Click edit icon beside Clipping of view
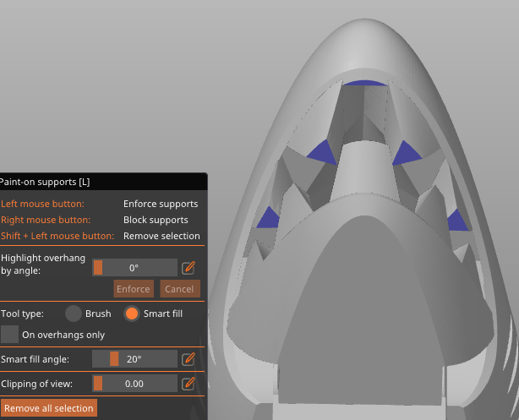 tap(188, 384)
